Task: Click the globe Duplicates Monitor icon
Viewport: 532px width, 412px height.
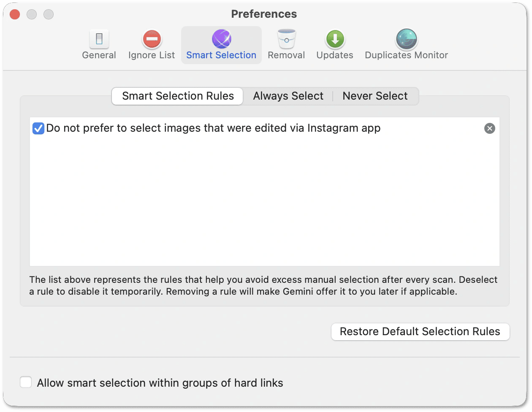Action: [406, 38]
